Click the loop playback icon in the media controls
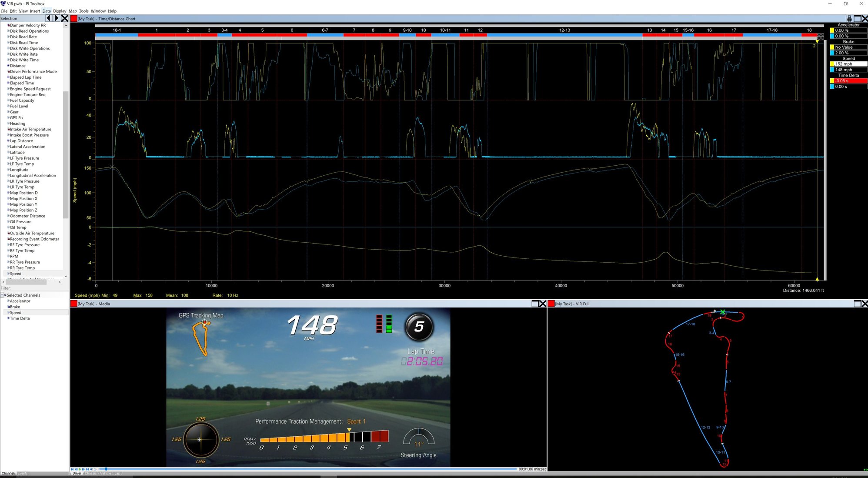This screenshot has width=868, height=478. pyautogui.click(x=95, y=469)
